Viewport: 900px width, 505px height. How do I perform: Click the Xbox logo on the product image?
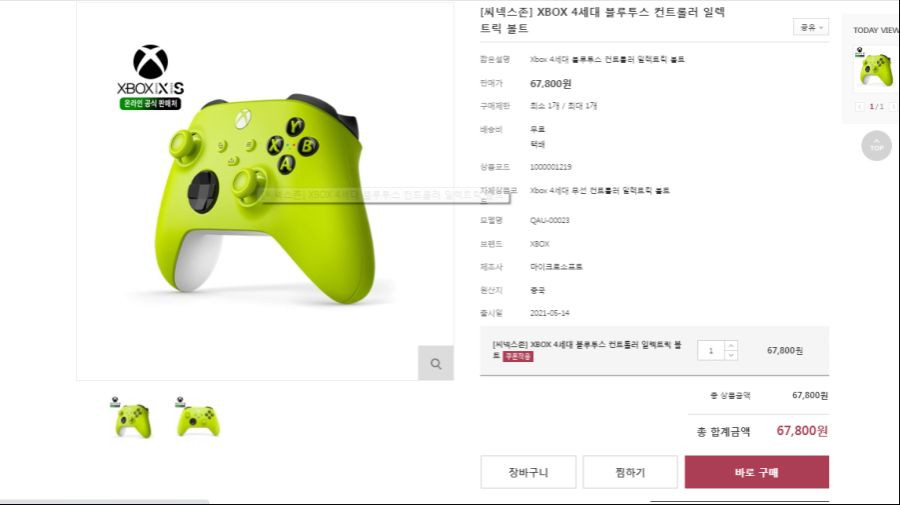pyautogui.click(x=150, y=62)
